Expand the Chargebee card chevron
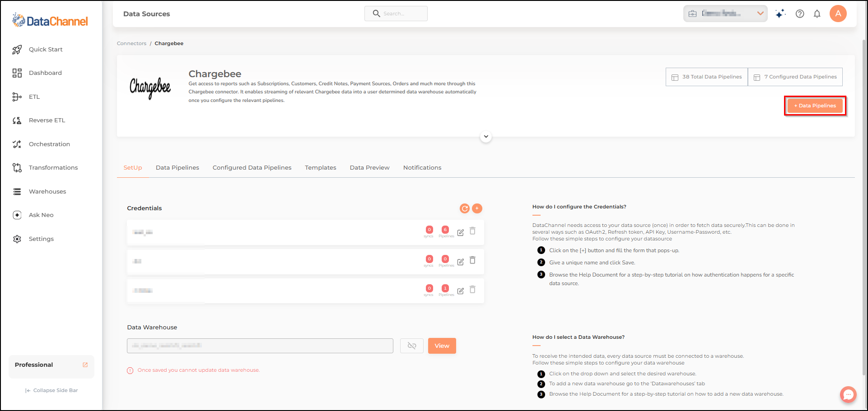Viewport: 868px width, 411px height. tap(486, 137)
